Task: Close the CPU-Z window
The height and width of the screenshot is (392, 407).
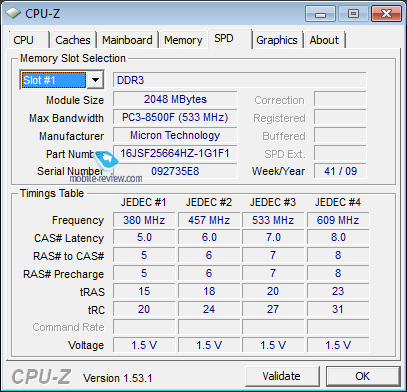Action: coord(386,14)
